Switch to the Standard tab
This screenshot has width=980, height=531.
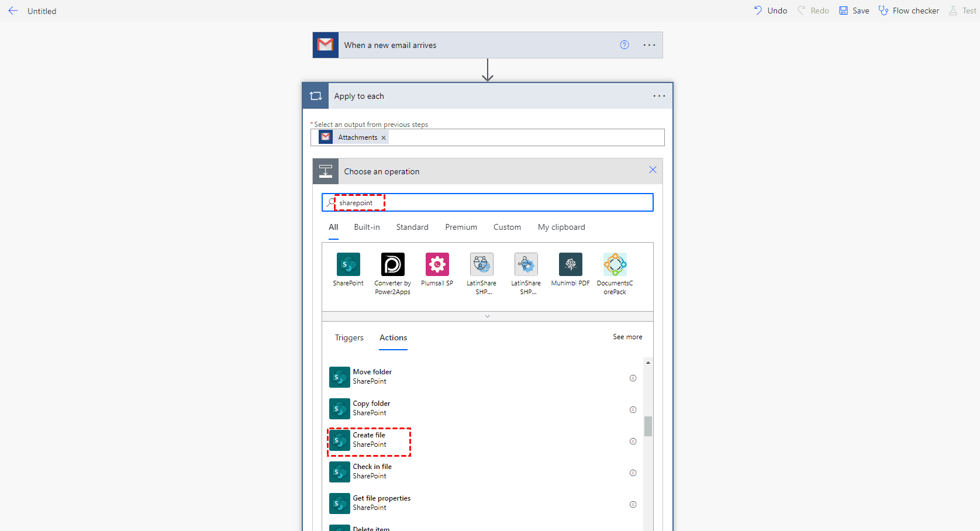coord(412,227)
